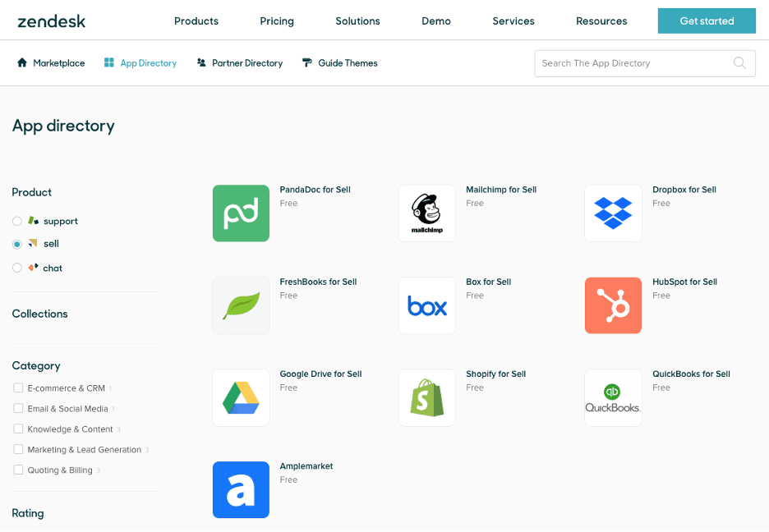
Task: Select the sell product radio button
Action: point(17,244)
